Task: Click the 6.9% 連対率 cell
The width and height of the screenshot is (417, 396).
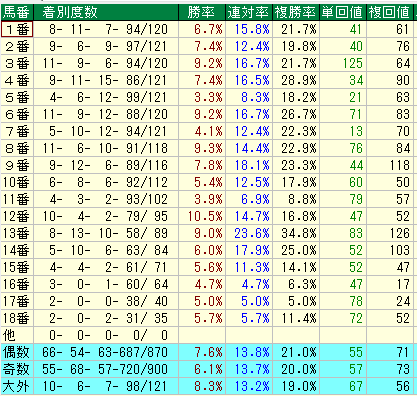Action: tap(249, 199)
